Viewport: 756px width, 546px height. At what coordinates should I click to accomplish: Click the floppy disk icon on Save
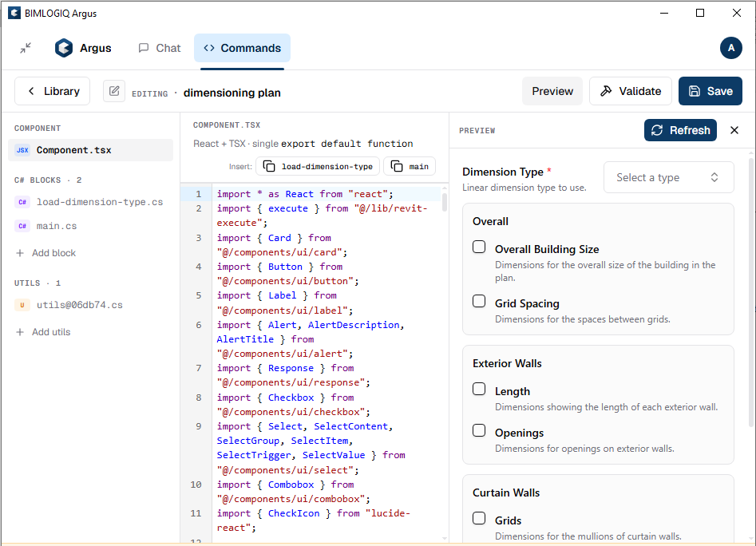[695, 91]
